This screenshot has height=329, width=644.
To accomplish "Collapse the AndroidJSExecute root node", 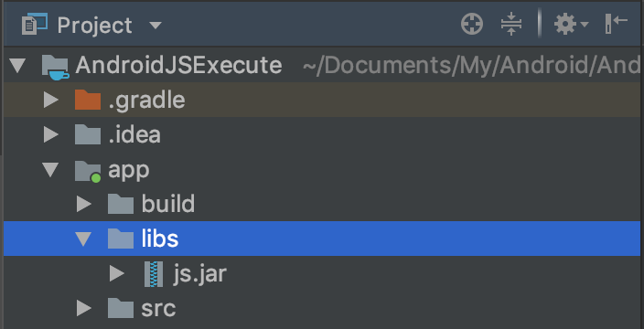I will coord(17,66).
